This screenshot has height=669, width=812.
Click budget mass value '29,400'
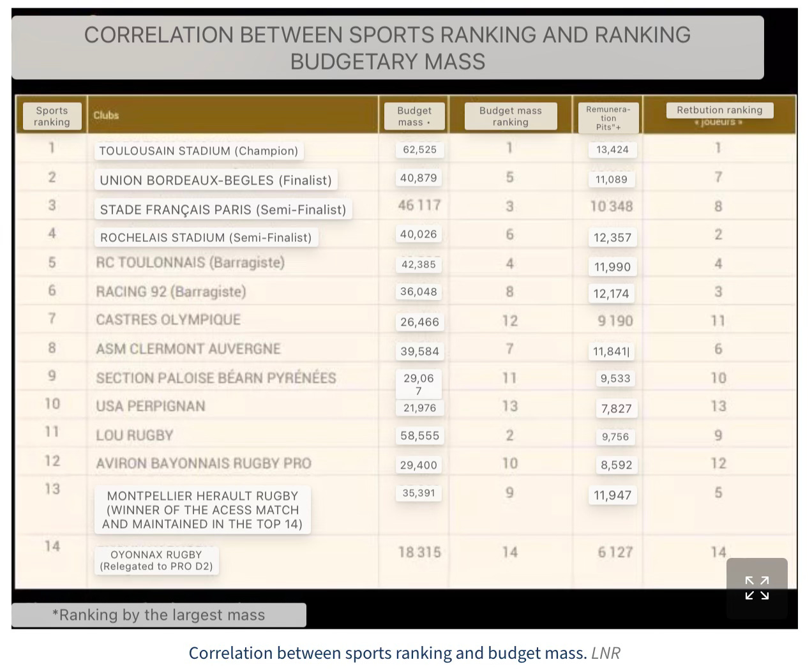[419, 465]
